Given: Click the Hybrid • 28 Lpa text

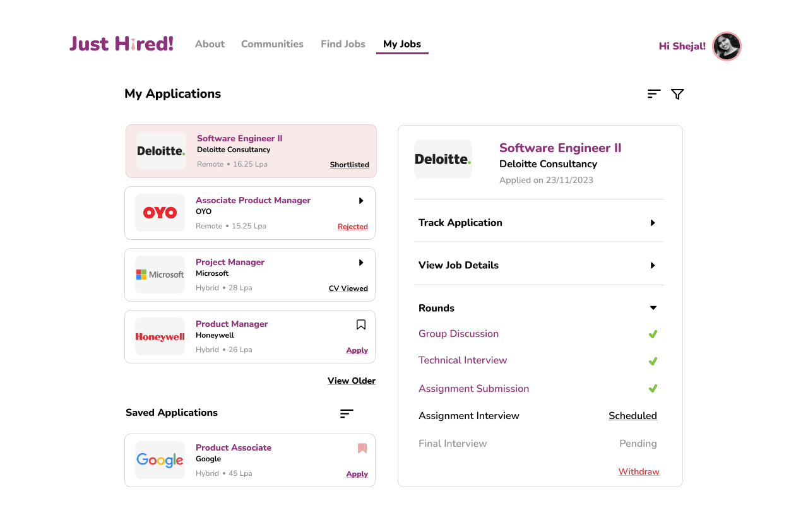Looking at the screenshot, I should coord(223,288).
